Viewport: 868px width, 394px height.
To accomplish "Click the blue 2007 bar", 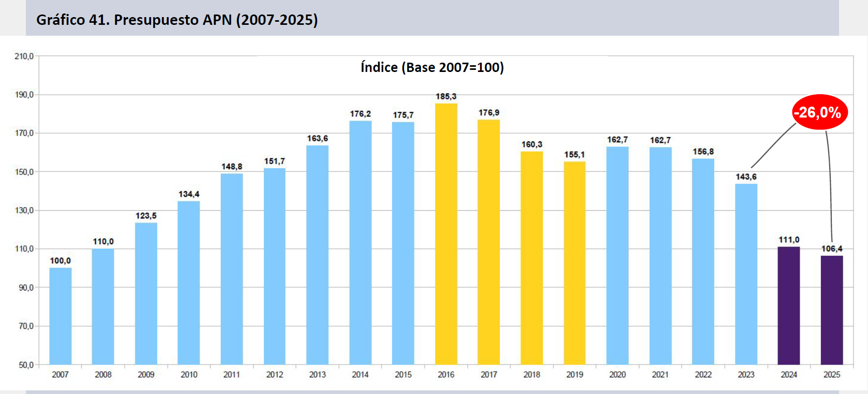I will pos(61,316).
